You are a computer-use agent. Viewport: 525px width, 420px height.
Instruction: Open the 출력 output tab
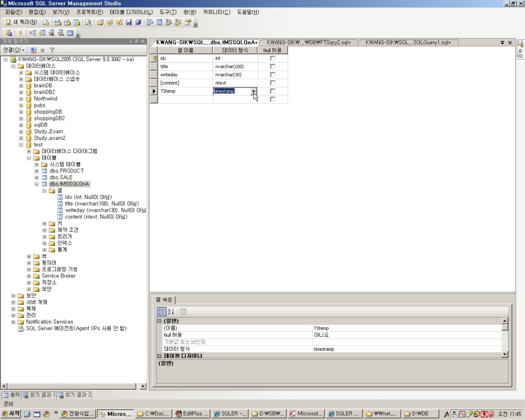point(12,395)
